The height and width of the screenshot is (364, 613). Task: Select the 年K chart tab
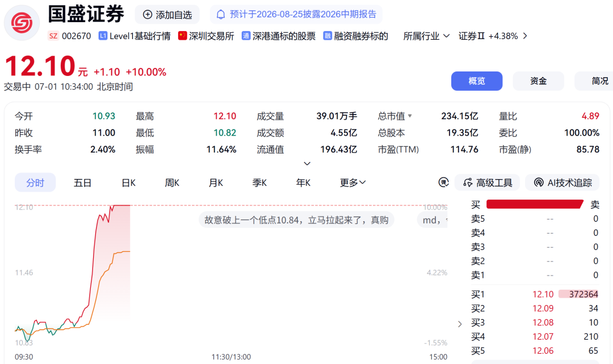coord(303,183)
